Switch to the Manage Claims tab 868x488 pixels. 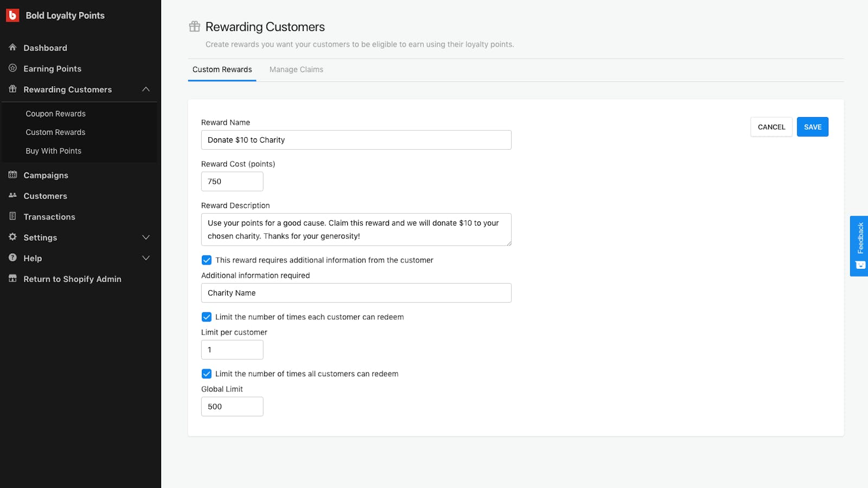[x=296, y=69]
